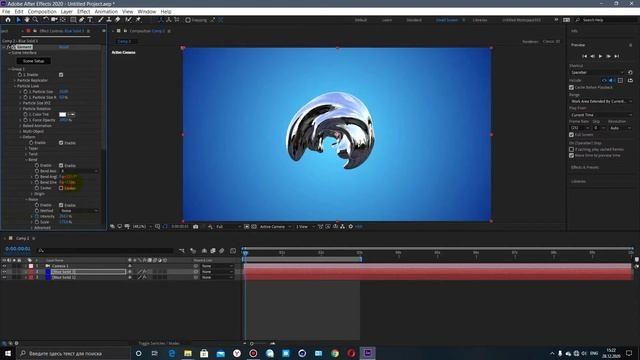
Task: Click the timeline current-time indicator
Action: (245, 253)
